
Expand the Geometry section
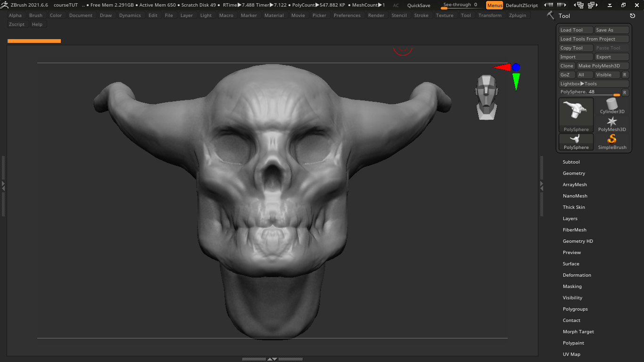click(x=574, y=173)
